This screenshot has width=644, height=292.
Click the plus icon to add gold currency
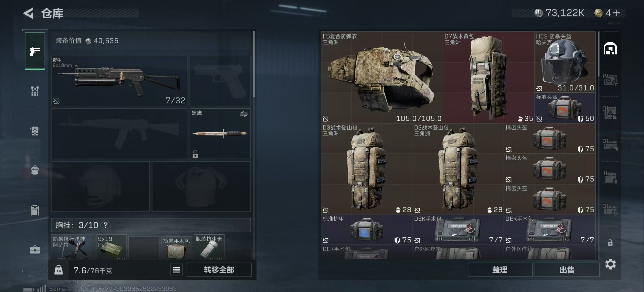pos(616,13)
